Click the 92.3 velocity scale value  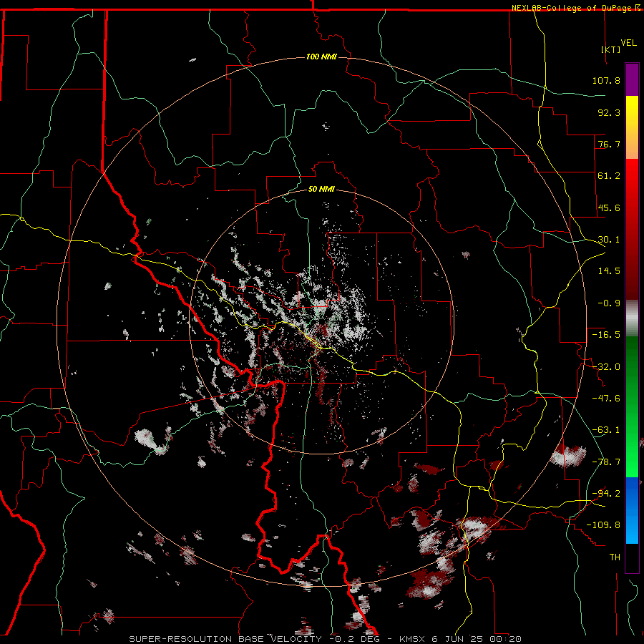(609, 112)
